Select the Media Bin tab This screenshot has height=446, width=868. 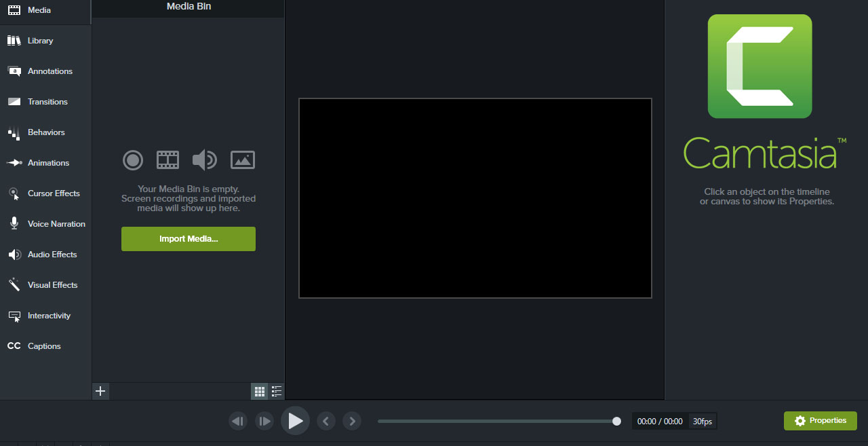pyautogui.click(x=188, y=7)
